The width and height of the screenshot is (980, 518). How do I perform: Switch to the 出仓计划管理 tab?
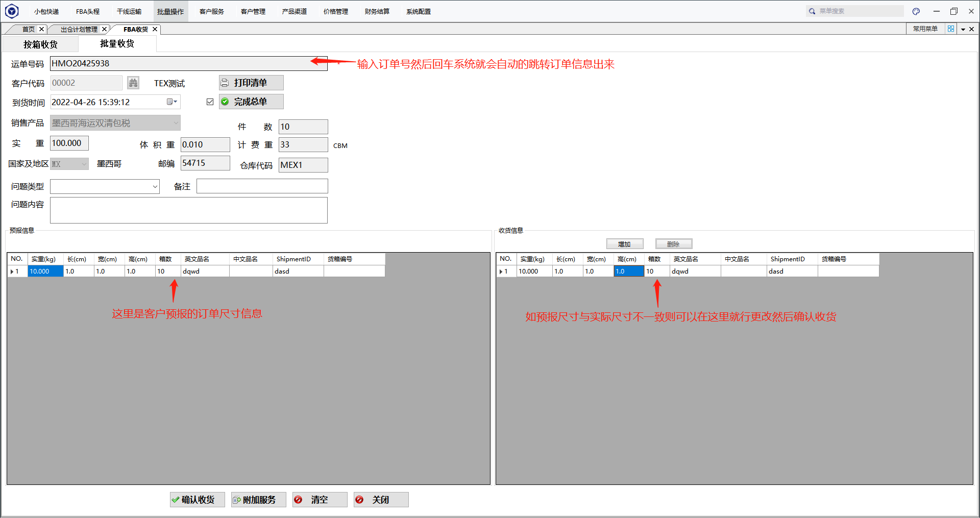[79, 29]
